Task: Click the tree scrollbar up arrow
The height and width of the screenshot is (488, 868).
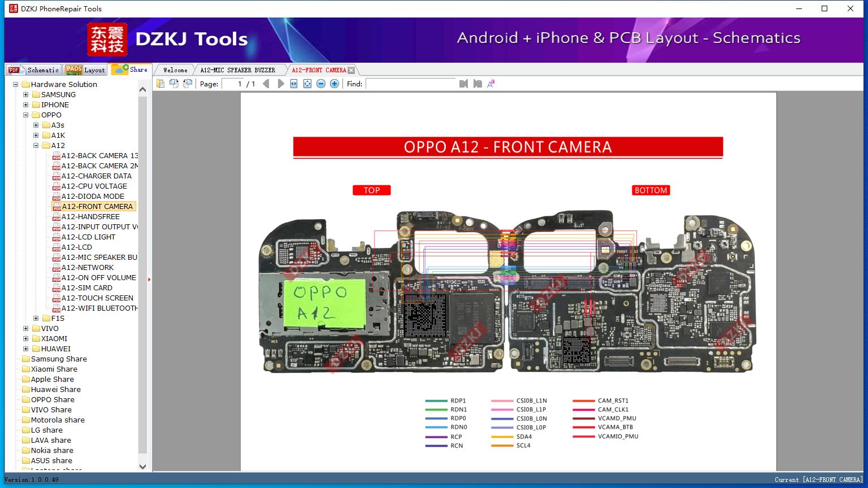Action: click(x=142, y=89)
